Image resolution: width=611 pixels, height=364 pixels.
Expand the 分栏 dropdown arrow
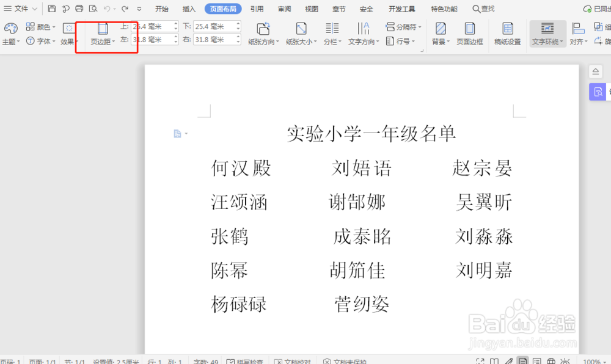tap(340, 42)
